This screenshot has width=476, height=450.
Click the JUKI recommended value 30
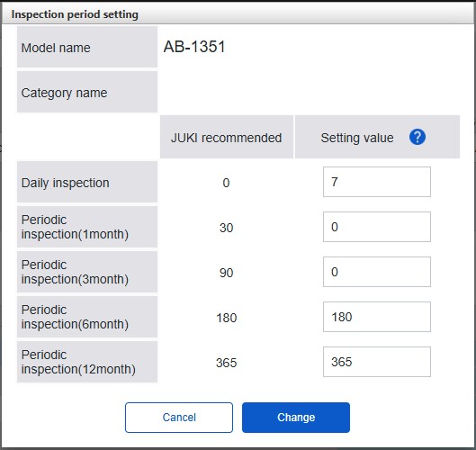(227, 228)
